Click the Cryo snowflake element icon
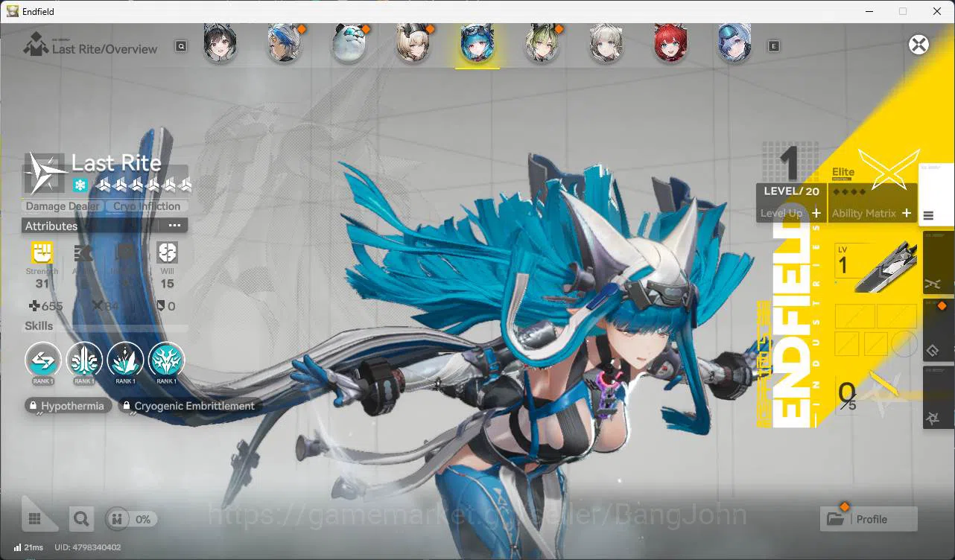Screen dimensions: 955x560 coord(80,185)
